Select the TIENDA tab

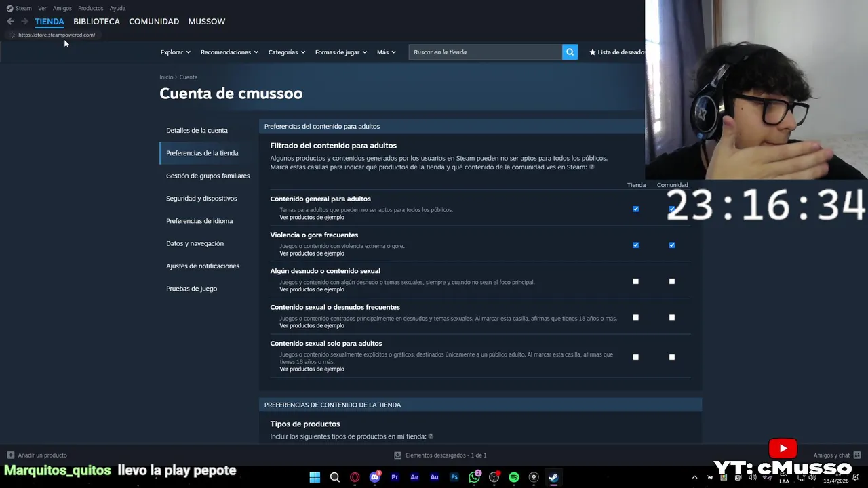point(50,22)
